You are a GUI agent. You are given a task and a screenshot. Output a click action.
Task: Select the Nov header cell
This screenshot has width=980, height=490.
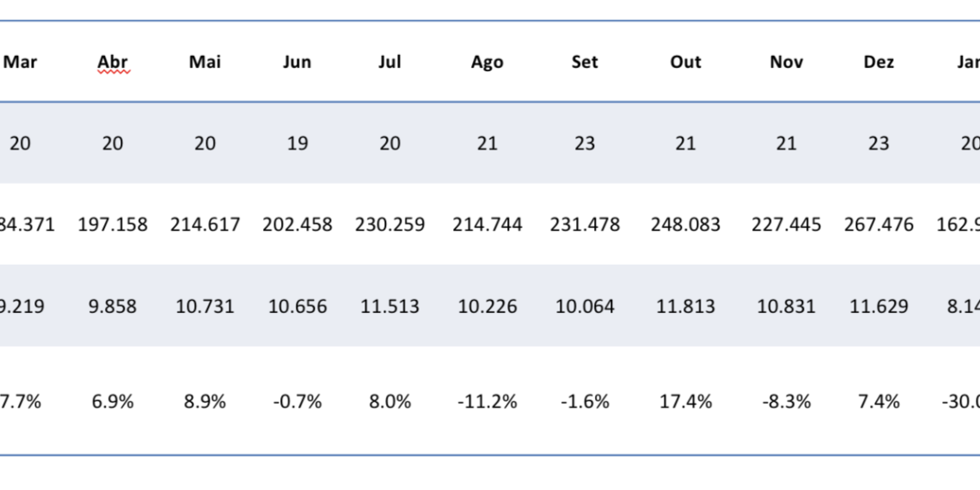[x=786, y=62]
